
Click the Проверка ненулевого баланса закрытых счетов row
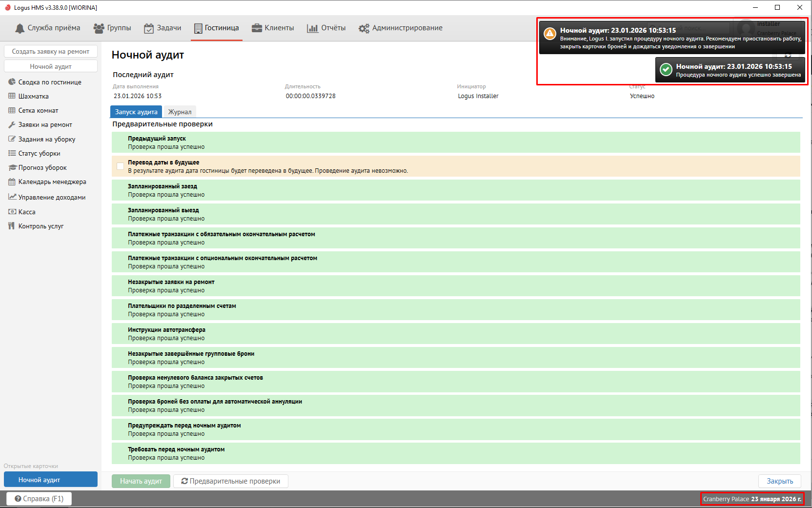coord(456,382)
